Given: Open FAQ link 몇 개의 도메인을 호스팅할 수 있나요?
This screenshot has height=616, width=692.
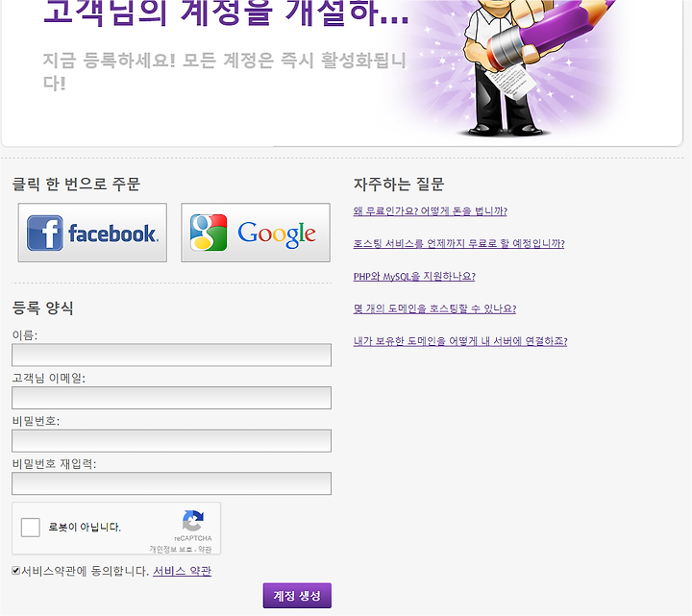Looking at the screenshot, I should pos(434,308).
